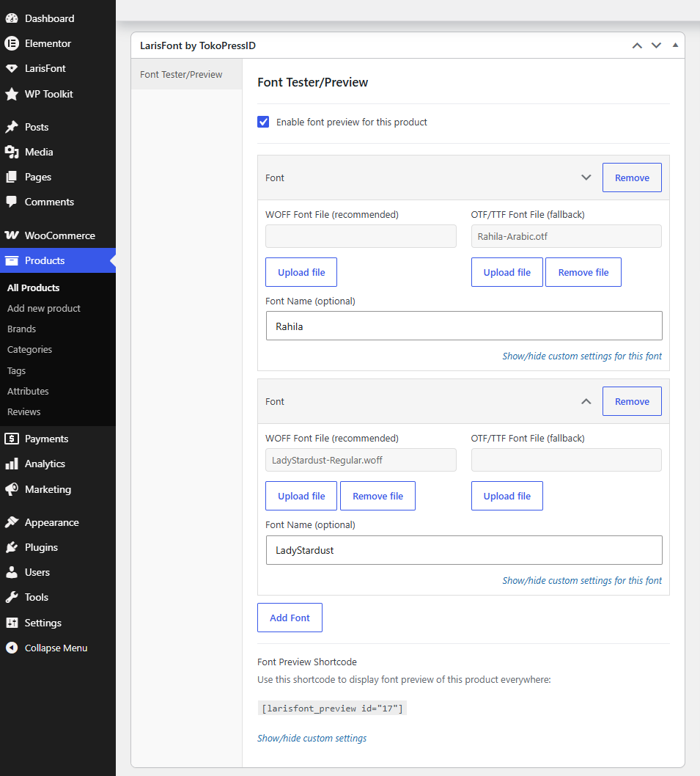Click the Appearance paintbrush icon
Screen dimensions: 700x776
point(12,523)
